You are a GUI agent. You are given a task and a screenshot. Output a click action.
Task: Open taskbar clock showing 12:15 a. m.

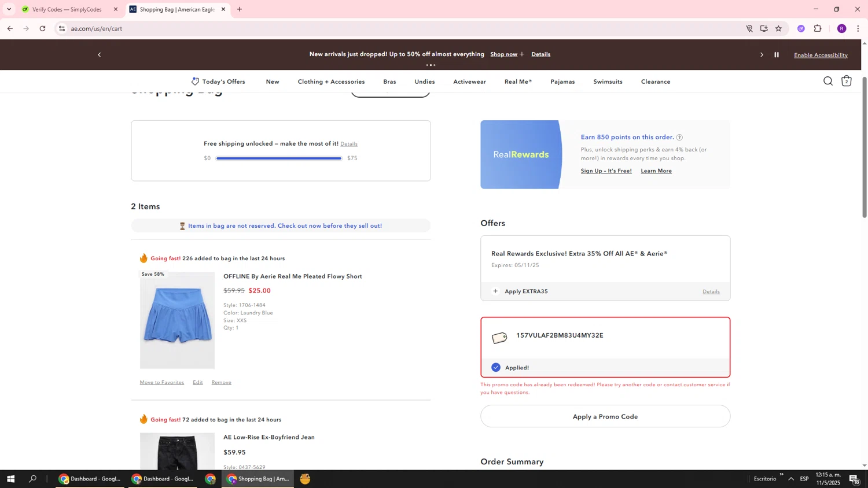point(828,479)
